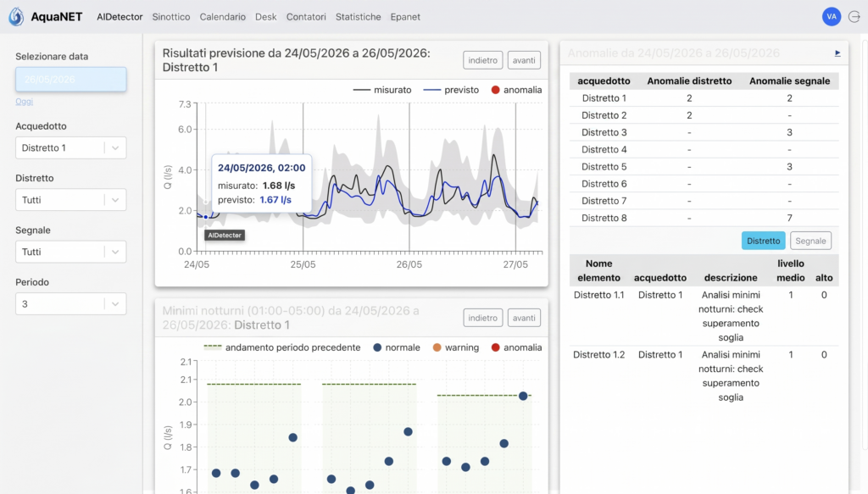Click the blue arrow icon in Anomalie panel
This screenshot has width=868, height=494.
click(x=837, y=53)
